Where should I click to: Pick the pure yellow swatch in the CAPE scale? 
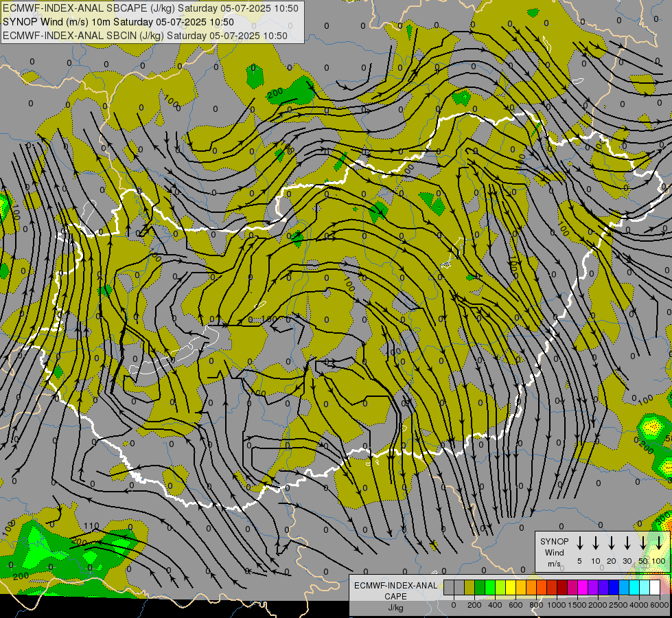coord(511,587)
